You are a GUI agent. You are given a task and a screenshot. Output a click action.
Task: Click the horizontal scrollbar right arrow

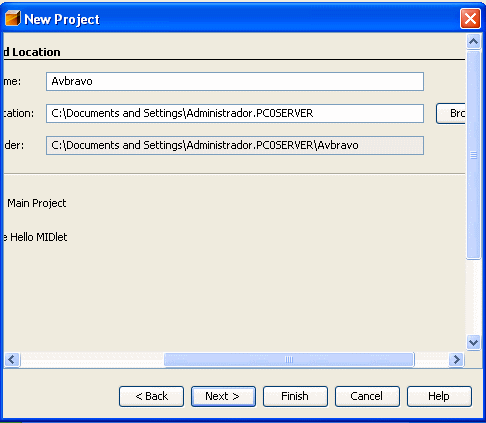[x=456, y=360]
